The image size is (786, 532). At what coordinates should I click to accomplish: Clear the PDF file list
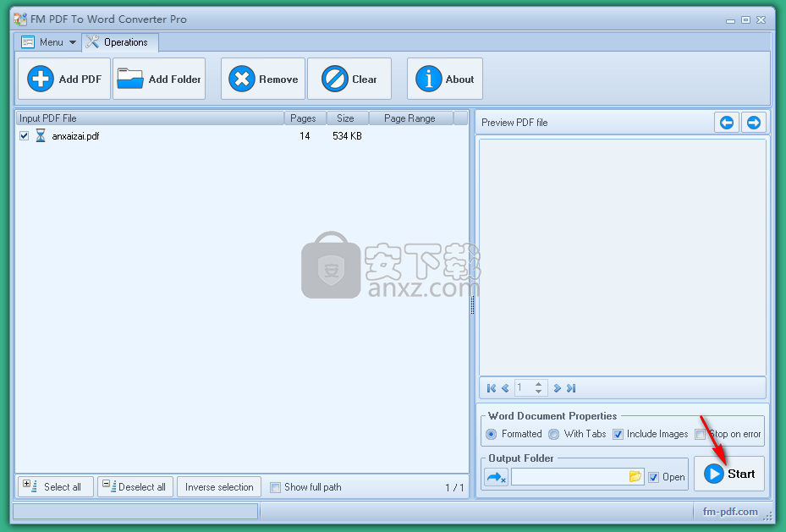[349, 79]
